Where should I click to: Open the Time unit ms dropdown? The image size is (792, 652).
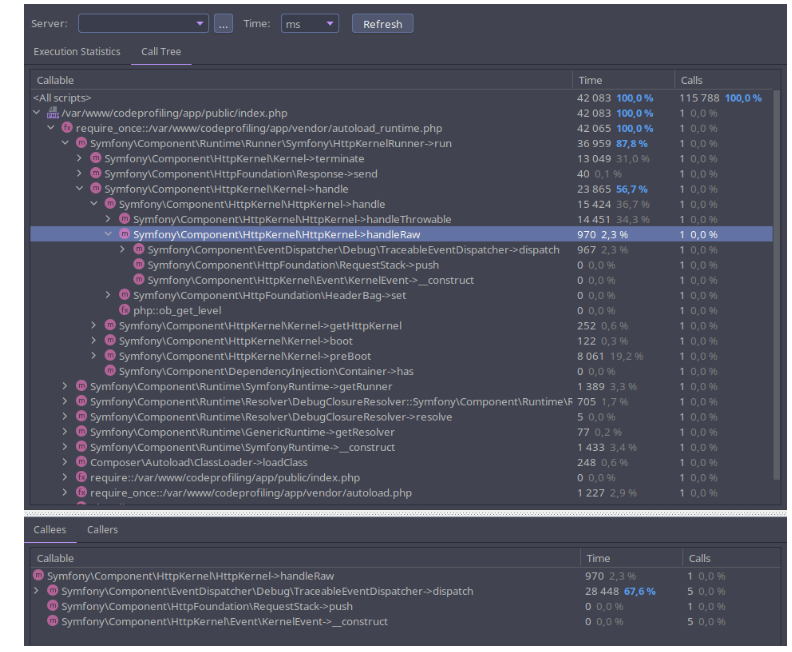click(x=310, y=24)
